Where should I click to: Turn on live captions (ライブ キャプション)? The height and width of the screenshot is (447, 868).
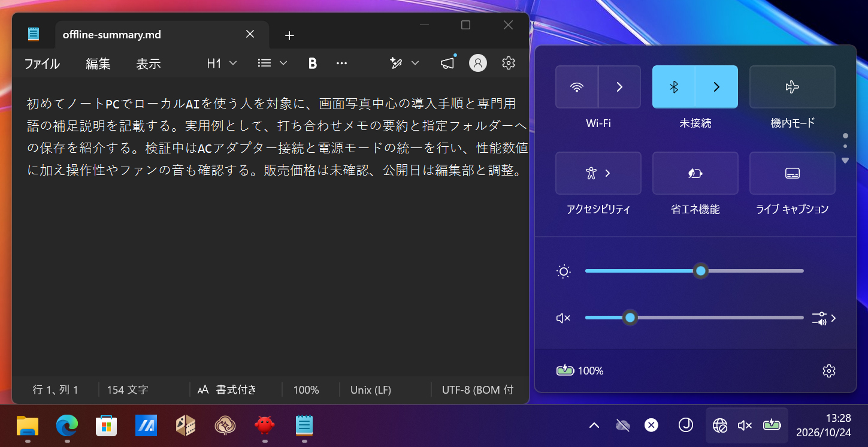click(x=793, y=173)
